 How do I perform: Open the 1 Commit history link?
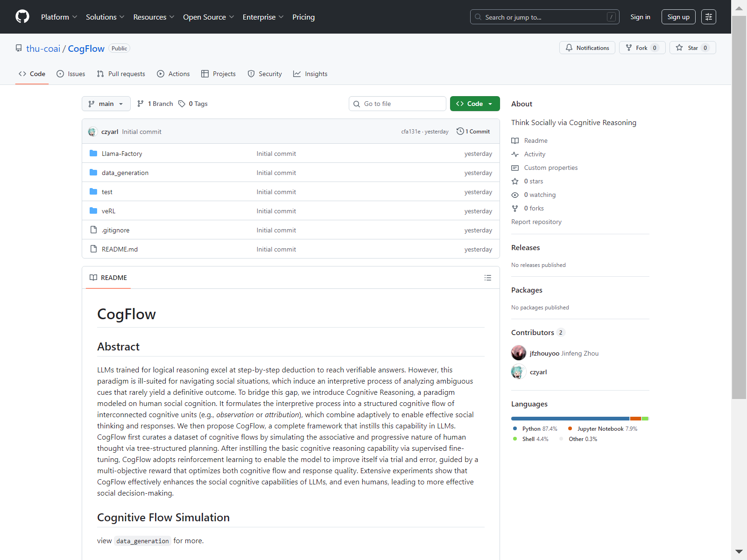pos(473,132)
